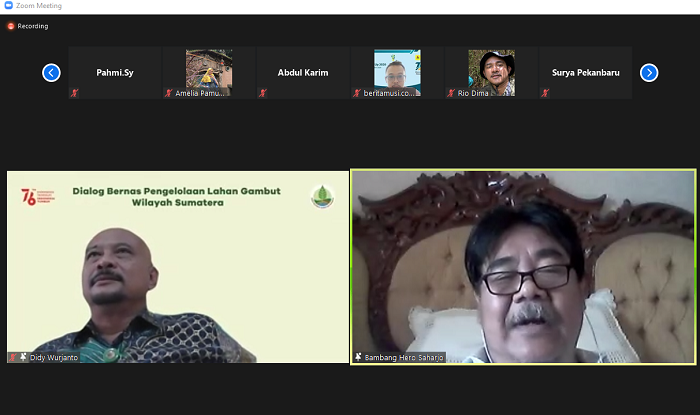The width and height of the screenshot is (700, 415).
Task: Click Pahmi.Sy muted microphone icon
Action: tap(75, 93)
